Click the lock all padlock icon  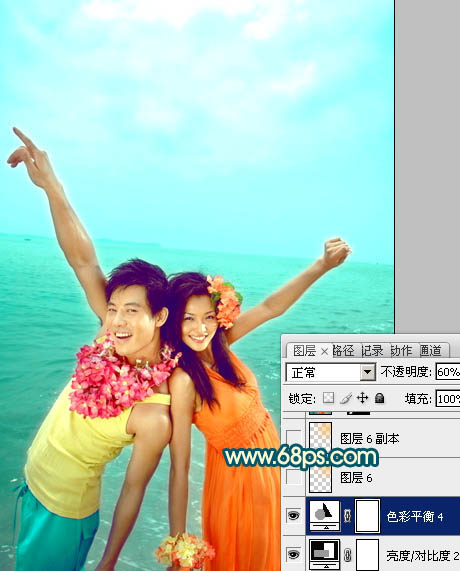380,398
